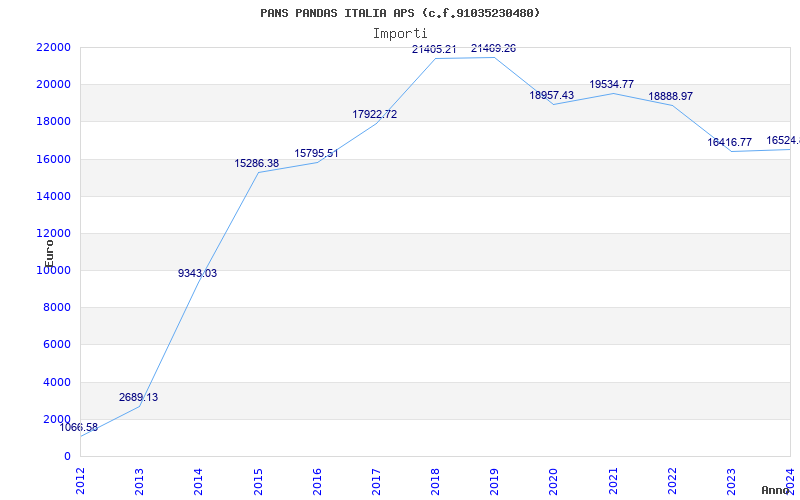The image size is (800, 500).
Task: Click data label 21405.21
Action: pyautogui.click(x=434, y=50)
